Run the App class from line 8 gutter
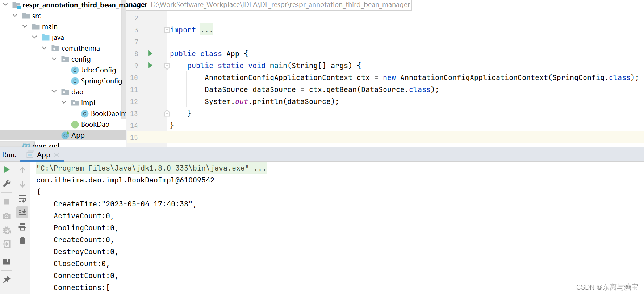The height and width of the screenshot is (294, 644). [150, 54]
